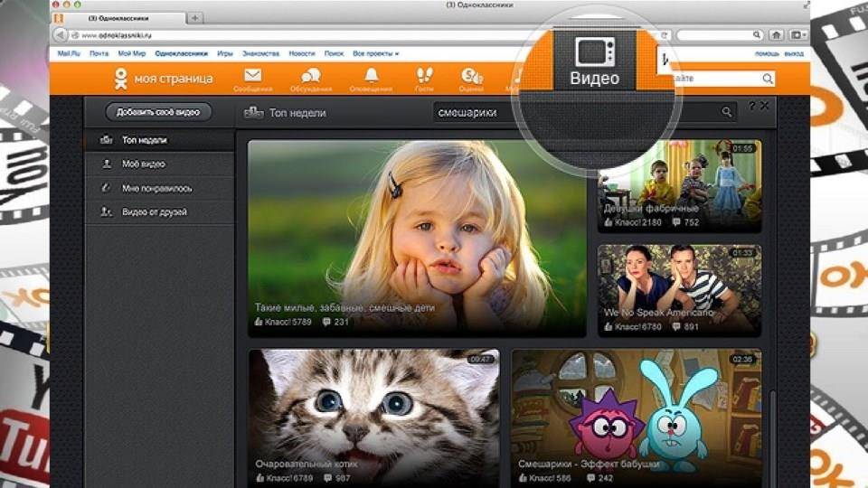
Task: Click the video search magnifier icon
Action: 726,112
